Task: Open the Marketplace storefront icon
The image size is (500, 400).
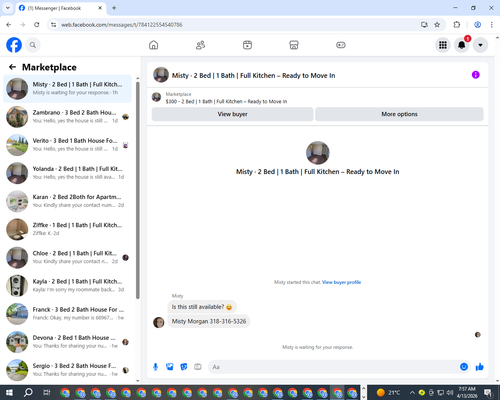Action: [x=294, y=45]
